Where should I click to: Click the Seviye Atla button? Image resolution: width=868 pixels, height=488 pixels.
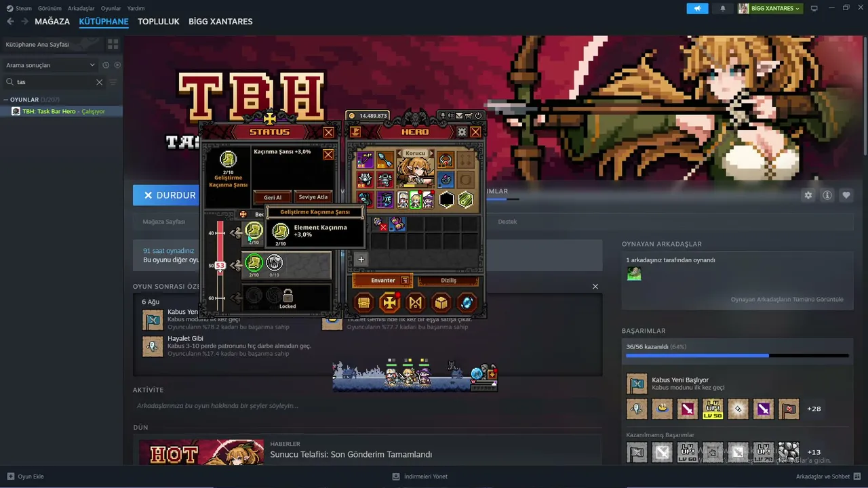(313, 197)
